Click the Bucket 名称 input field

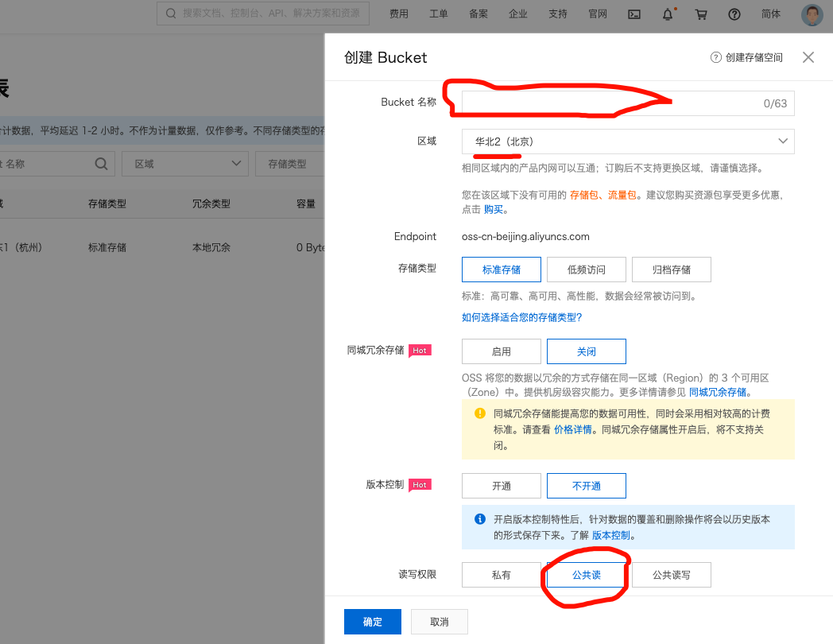[608, 103]
